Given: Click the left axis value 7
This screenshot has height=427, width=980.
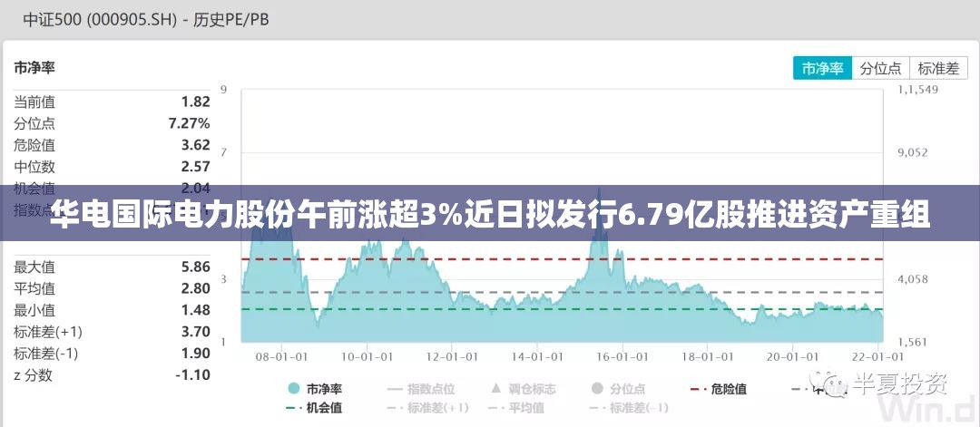Looking at the screenshot, I should coord(224,152).
